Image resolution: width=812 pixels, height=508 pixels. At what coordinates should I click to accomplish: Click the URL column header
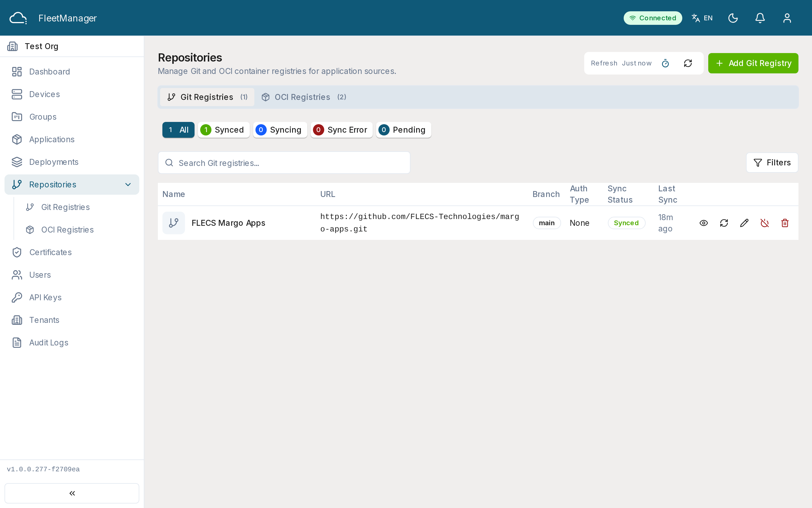tap(328, 194)
